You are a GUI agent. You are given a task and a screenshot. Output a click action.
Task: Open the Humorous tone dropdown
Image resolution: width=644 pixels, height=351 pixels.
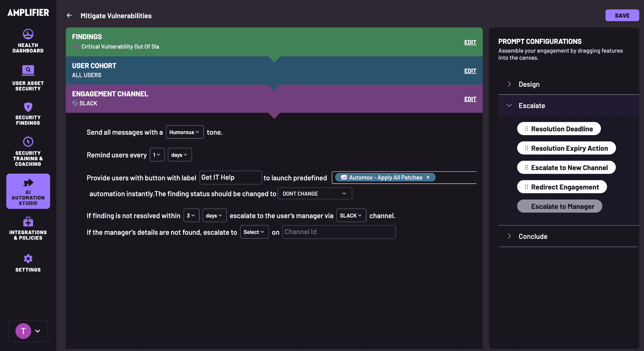tap(184, 132)
